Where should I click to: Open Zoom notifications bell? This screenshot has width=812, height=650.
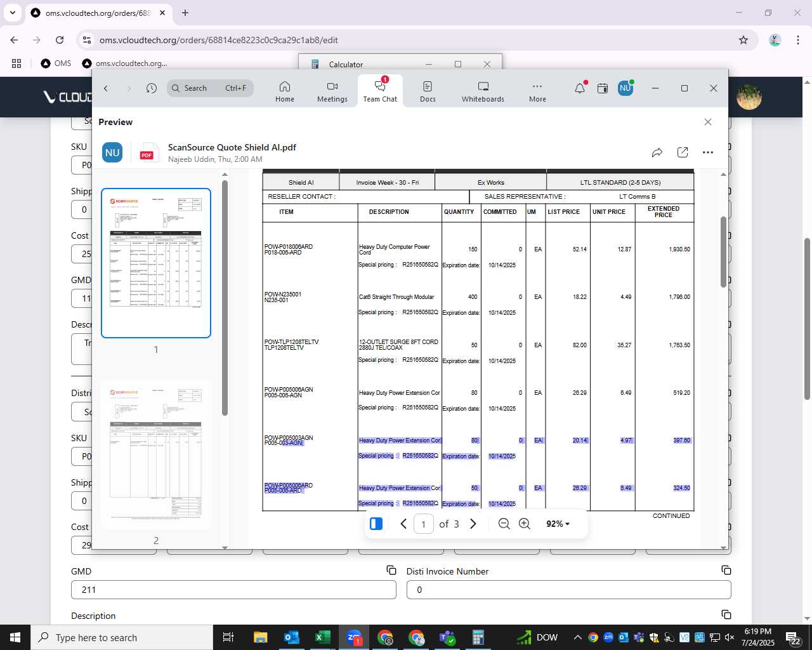click(x=580, y=88)
